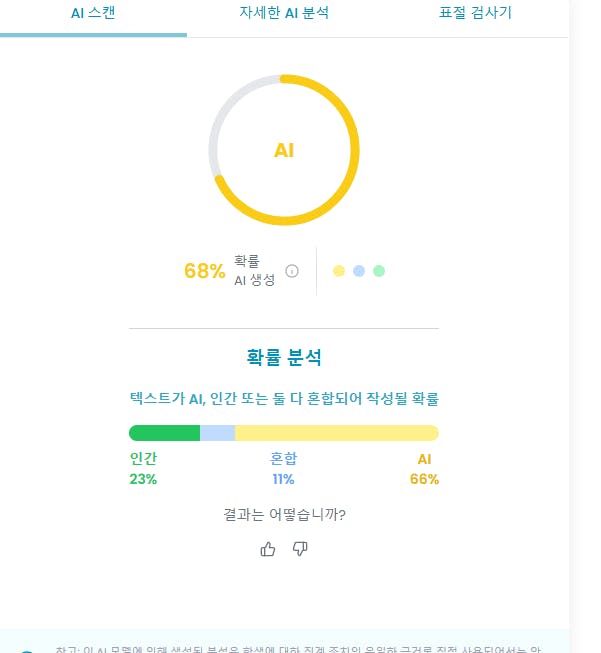Click the thumbs up feedback icon
This screenshot has width=601, height=653.
(x=267, y=549)
